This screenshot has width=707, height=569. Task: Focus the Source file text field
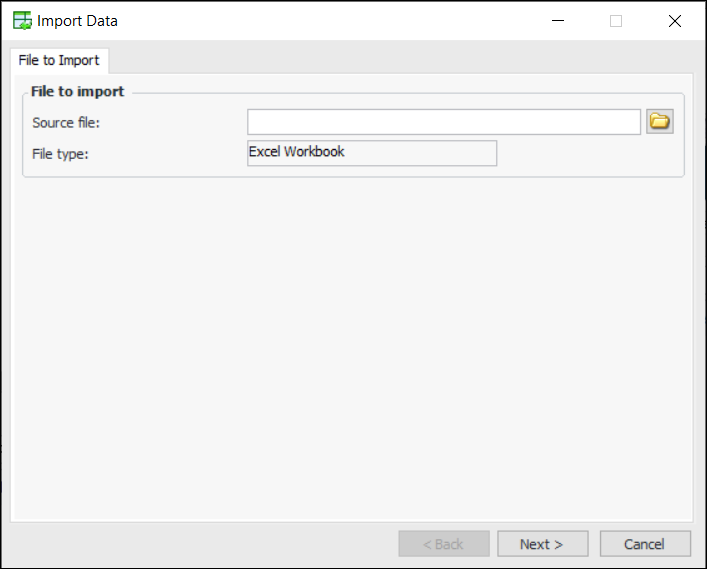click(443, 122)
